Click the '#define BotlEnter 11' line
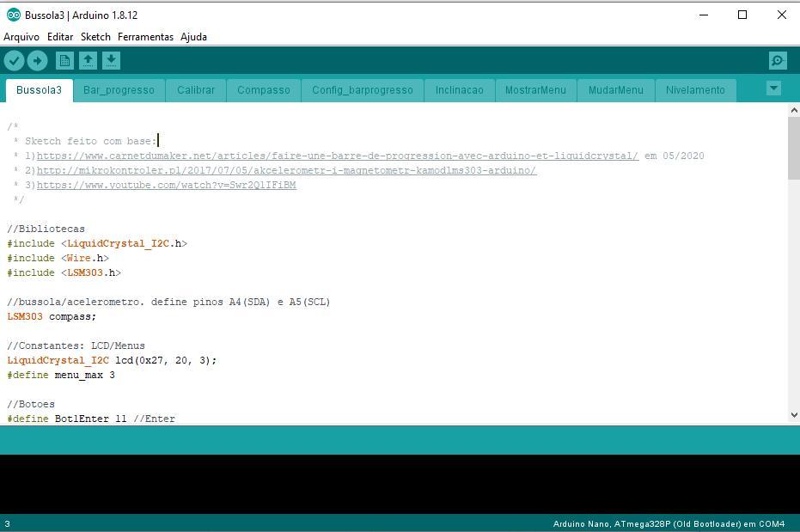Viewport: 800px width, 532px height. click(x=91, y=419)
